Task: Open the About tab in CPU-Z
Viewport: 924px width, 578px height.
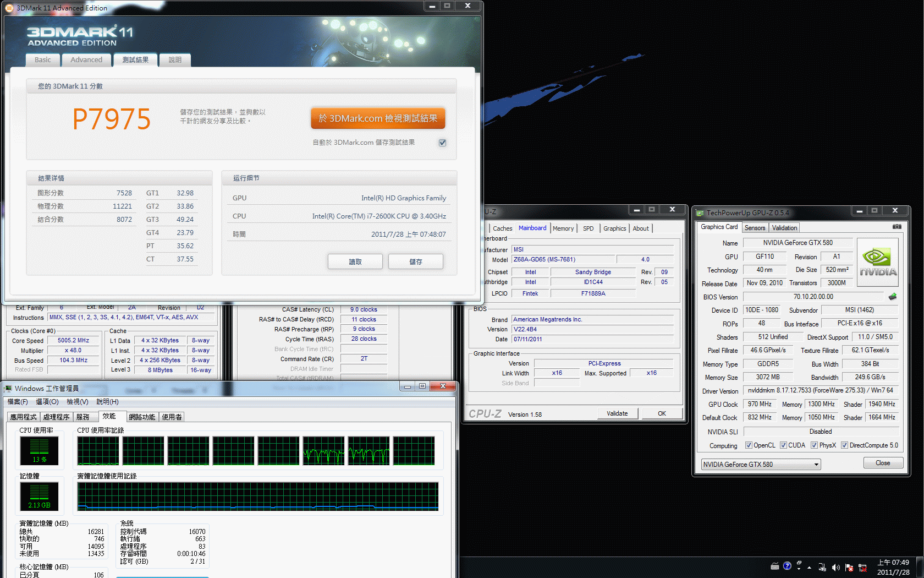Action: pyautogui.click(x=641, y=228)
